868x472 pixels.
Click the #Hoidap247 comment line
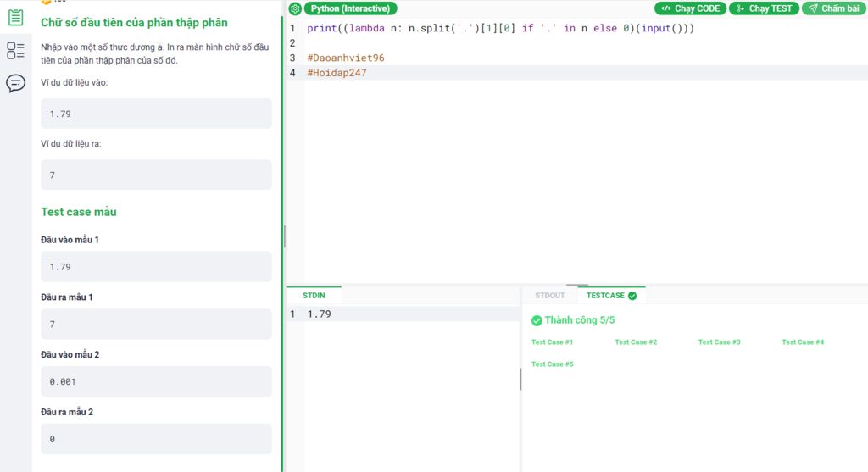pos(337,73)
